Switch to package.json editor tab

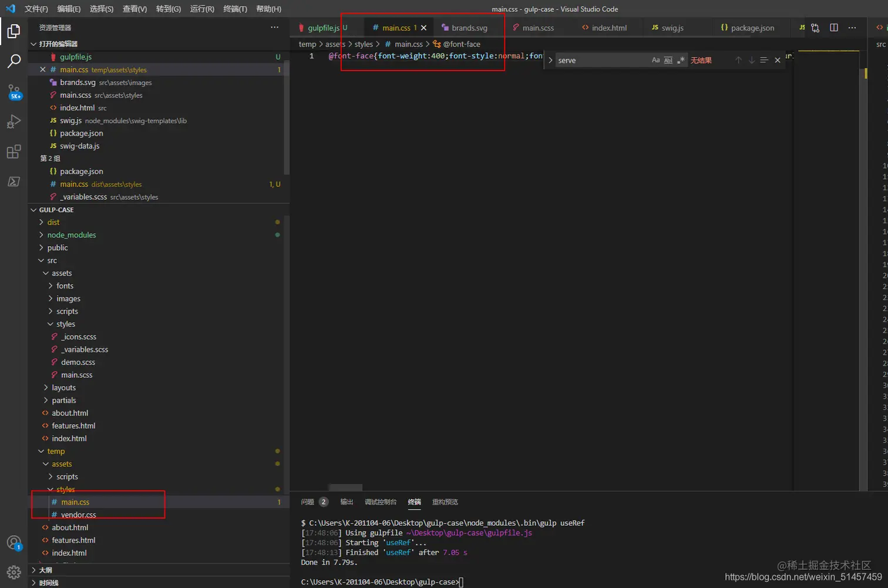point(752,28)
